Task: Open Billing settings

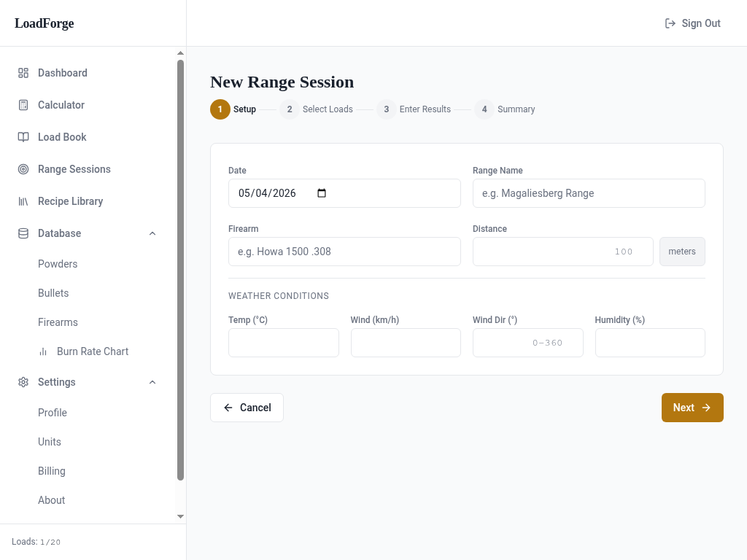Action: [x=52, y=471]
